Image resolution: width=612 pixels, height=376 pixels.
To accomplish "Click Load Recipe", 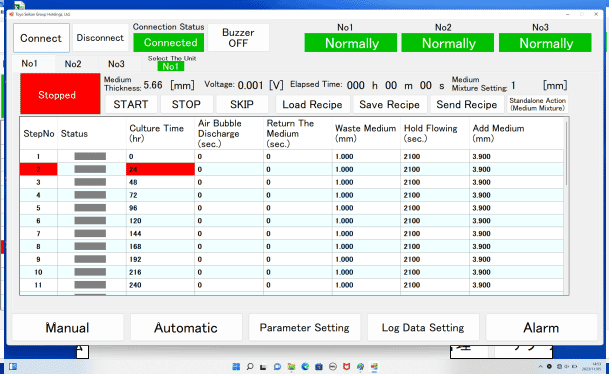I will (x=312, y=105).
